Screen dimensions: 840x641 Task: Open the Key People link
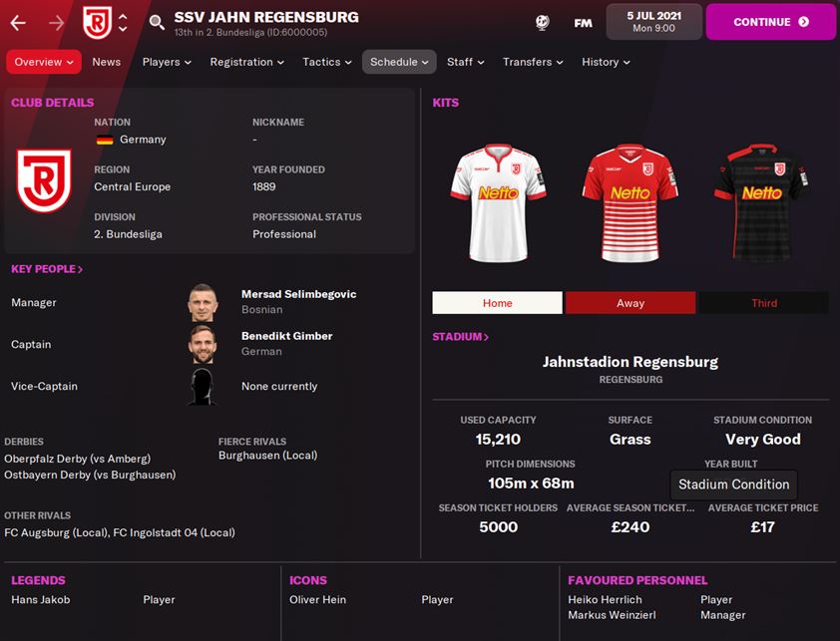tap(47, 269)
